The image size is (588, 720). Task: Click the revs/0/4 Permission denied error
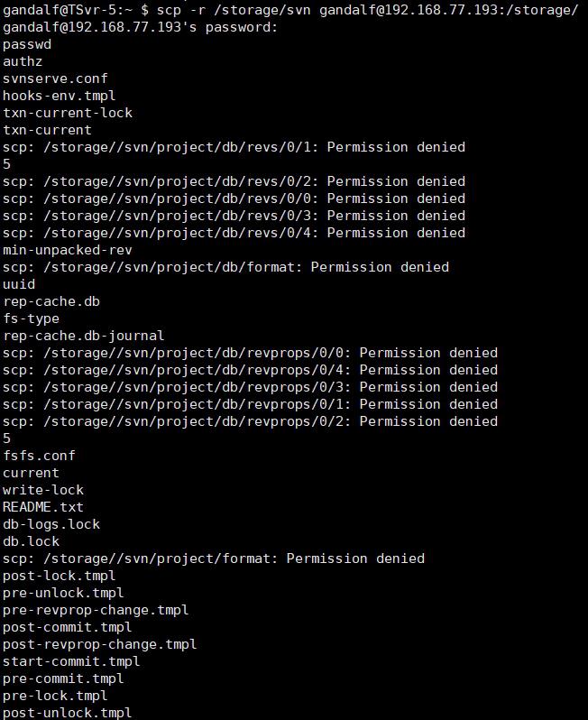(x=234, y=233)
